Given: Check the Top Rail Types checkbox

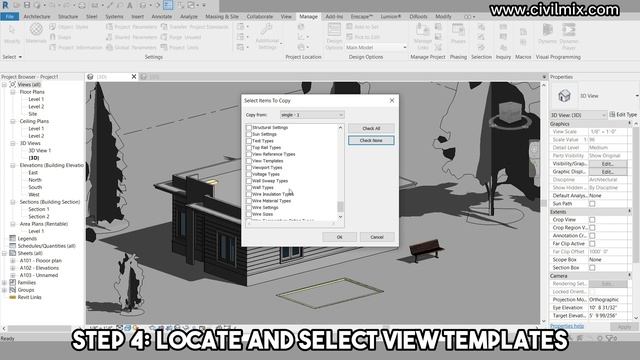Looking at the screenshot, I should 249,147.
